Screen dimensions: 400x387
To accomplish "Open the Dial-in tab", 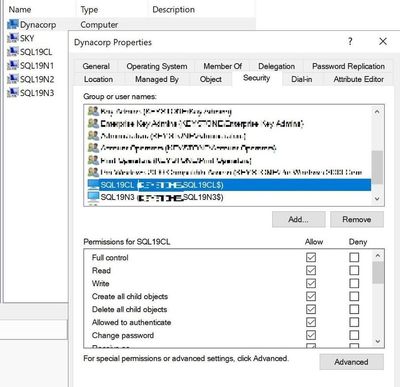I will (x=302, y=79).
